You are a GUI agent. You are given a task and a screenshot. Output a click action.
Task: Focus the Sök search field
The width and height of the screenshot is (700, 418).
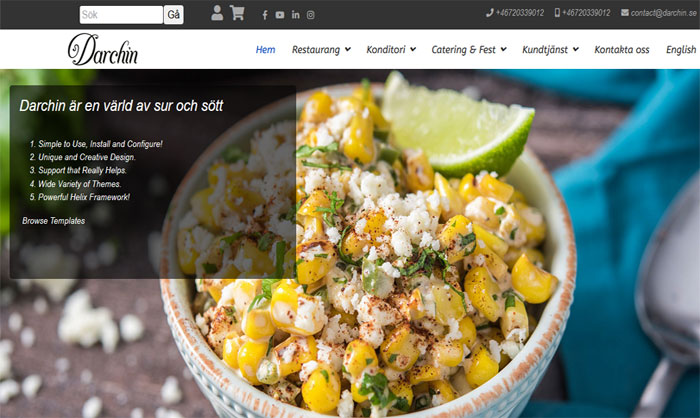pyautogui.click(x=121, y=15)
